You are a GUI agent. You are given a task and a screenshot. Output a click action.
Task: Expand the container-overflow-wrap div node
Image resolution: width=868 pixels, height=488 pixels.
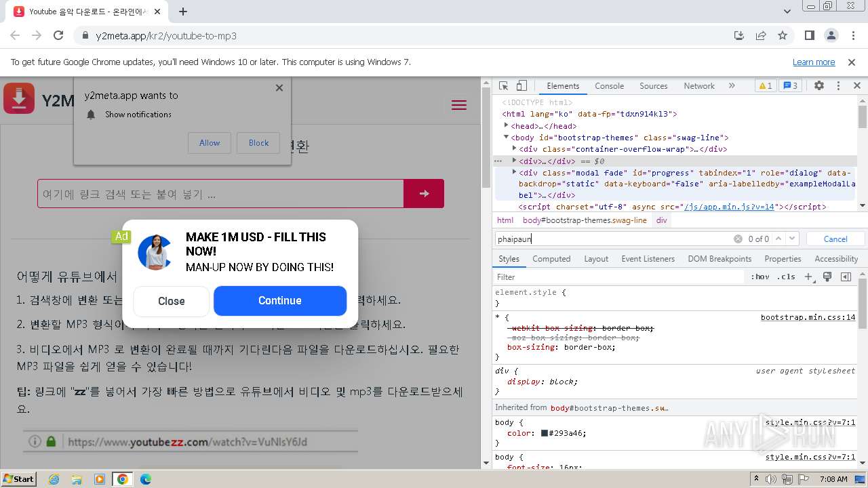point(515,149)
